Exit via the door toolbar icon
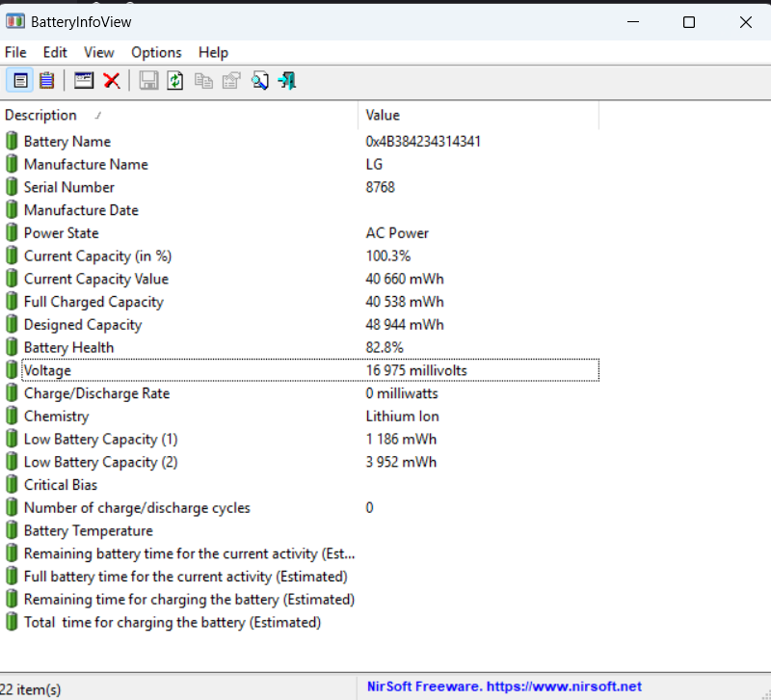The width and height of the screenshot is (771, 700). point(284,80)
